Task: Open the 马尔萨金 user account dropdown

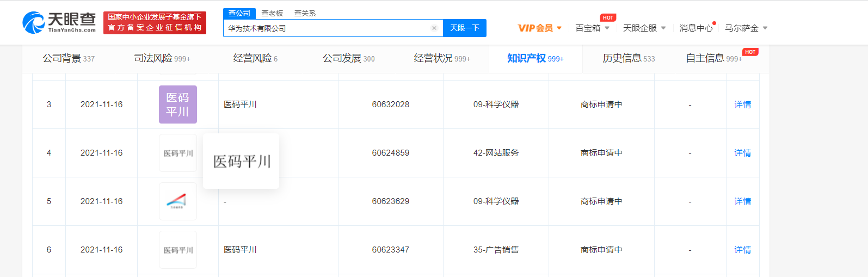Action: (746, 28)
